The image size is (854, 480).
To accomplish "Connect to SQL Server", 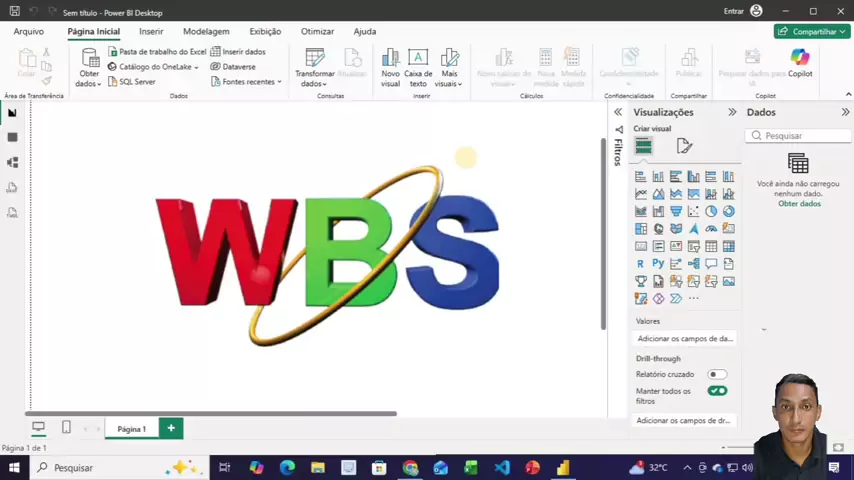I will pos(132,82).
